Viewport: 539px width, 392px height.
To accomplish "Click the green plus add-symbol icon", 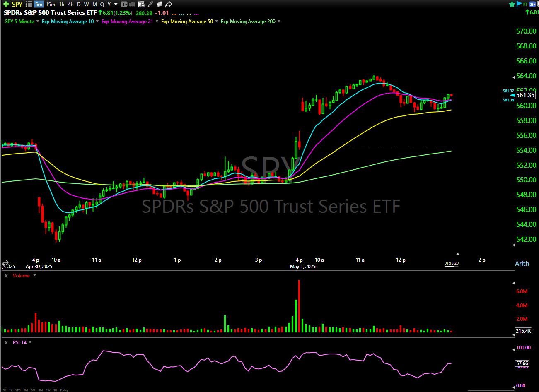I will point(6,4).
